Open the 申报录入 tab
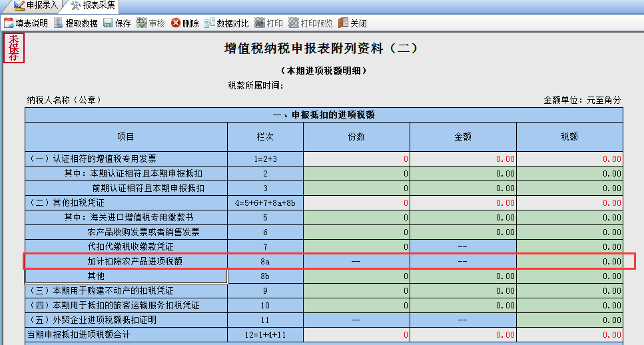 (36, 6)
